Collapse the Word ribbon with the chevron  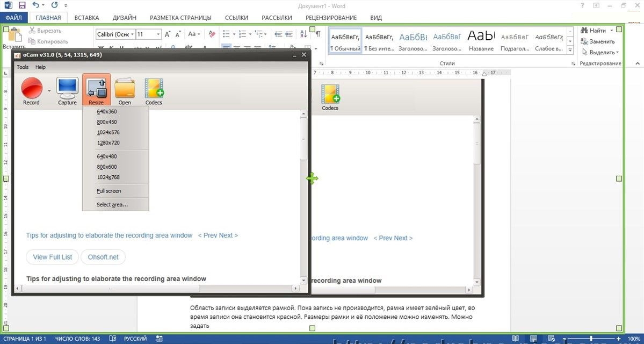[x=638, y=63]
